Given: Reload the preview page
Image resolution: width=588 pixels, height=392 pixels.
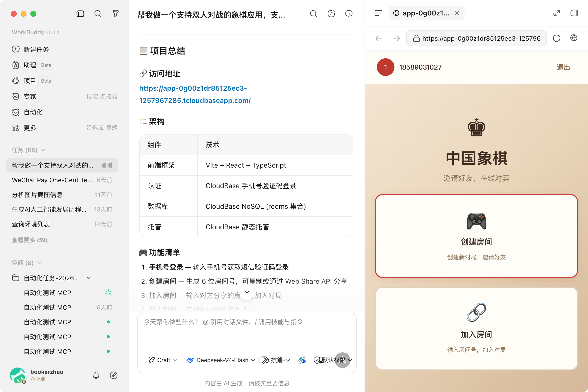Looking at the screenshot, I should [x=556, y=38].
